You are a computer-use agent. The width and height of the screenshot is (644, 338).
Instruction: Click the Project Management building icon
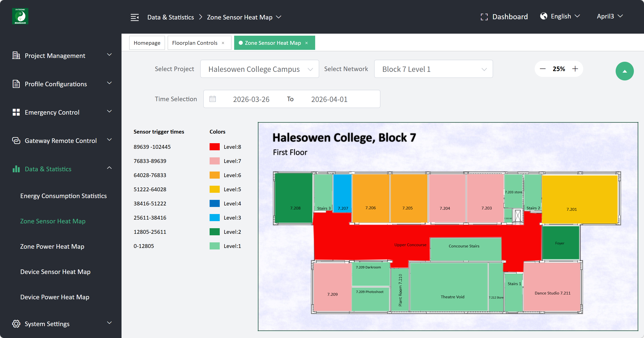click(16, 55)
